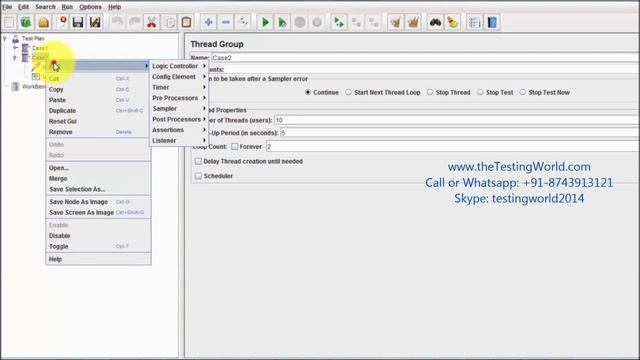
Task: Select the Stop Test radio button
Action: 480,93
